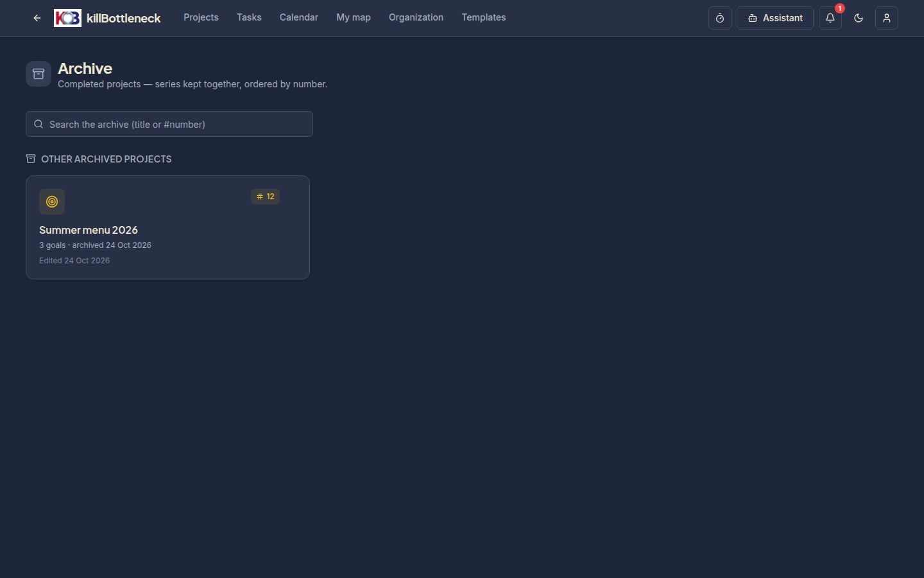
Task: Click the magnifier search icon
Action: point(38,124)
